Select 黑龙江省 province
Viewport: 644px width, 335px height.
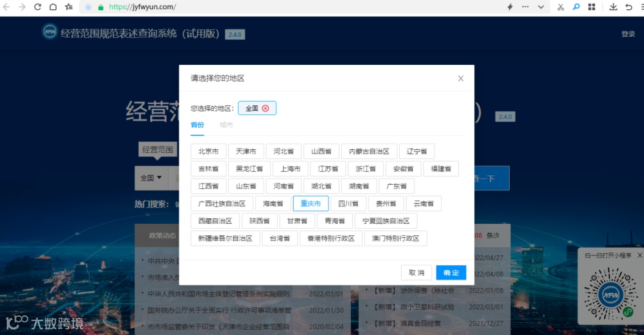tap(249, 169)
